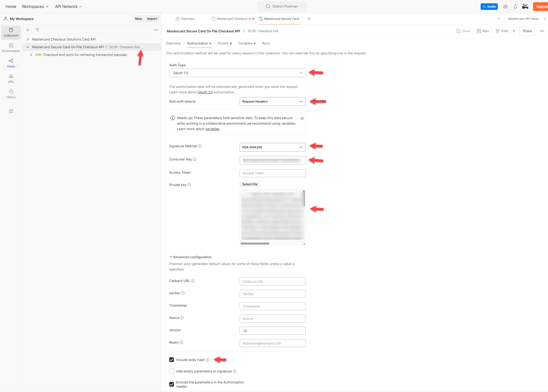The height and width of the screenshot is (392, 548).
Task: Open the Collections sidebar panel
Action: pyautogui.click(x=11, y=32)
